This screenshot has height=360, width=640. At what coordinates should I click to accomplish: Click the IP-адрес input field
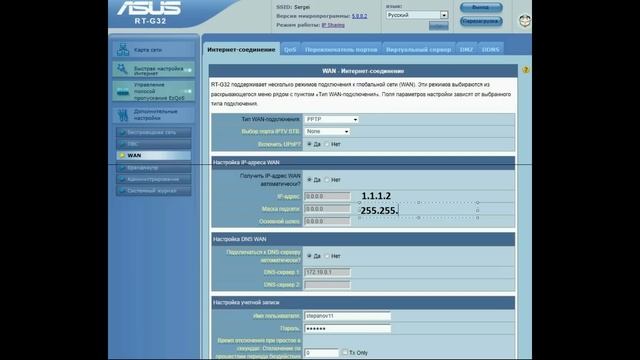(327, 196)
